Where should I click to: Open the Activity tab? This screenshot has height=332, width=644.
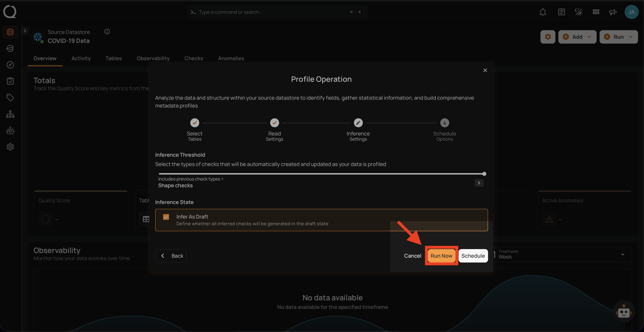click(81, 58)
